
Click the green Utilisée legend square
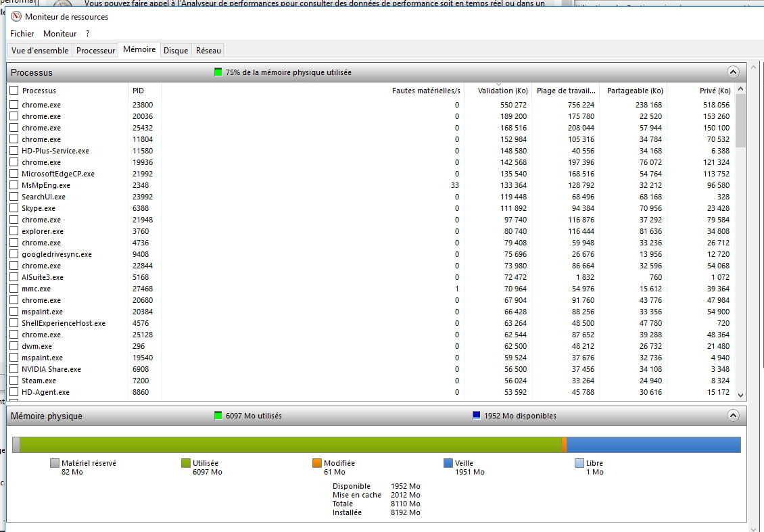coord(186,463)
